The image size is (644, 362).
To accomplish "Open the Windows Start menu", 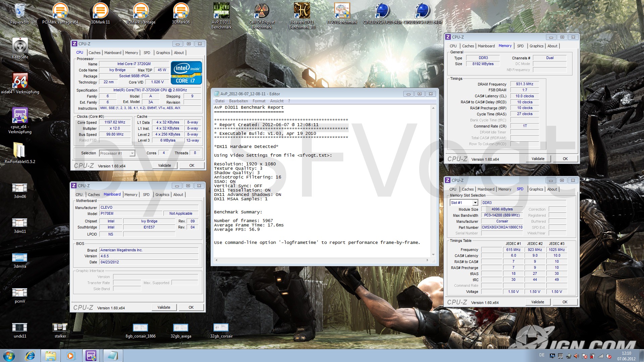I will (9, 356).
